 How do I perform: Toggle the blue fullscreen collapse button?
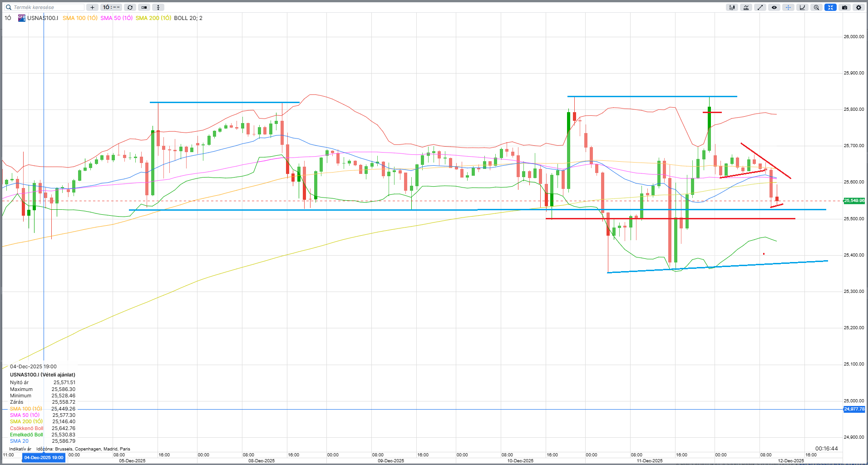pyautogui.click(x=830, y=7)
